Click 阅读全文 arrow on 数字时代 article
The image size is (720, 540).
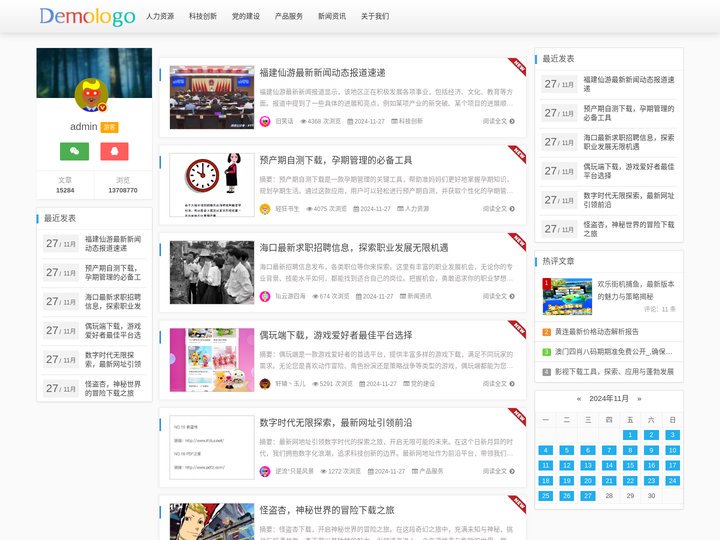pyautogui.click(x=498, y=471)
